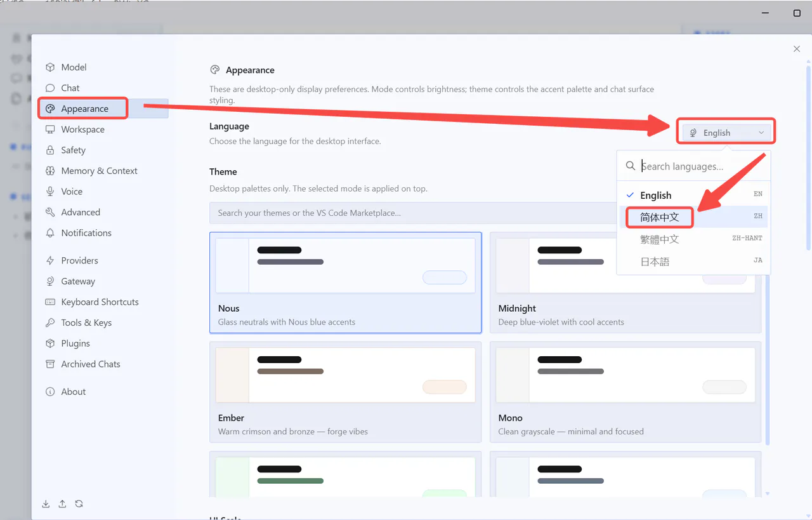This screenshot has height=520, width=812.
Task: Choose the Ember theme card
Action: [346, 392]
